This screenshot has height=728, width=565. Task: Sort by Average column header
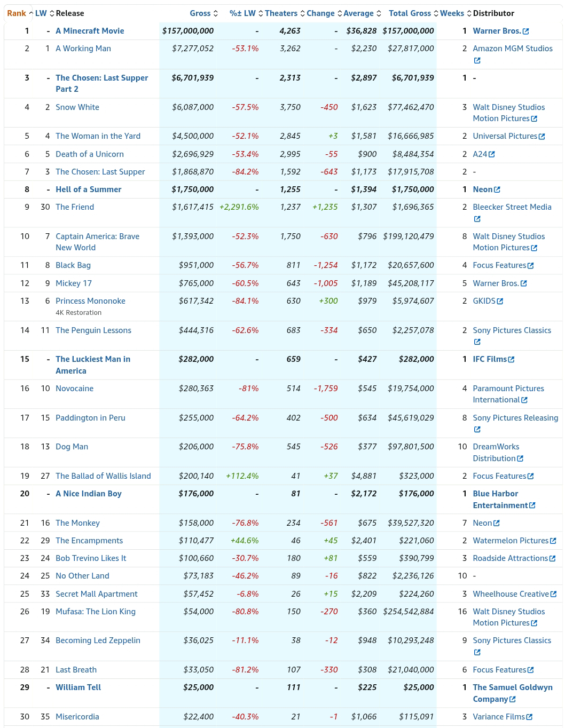pyautogui.click(x=362, y=13)
